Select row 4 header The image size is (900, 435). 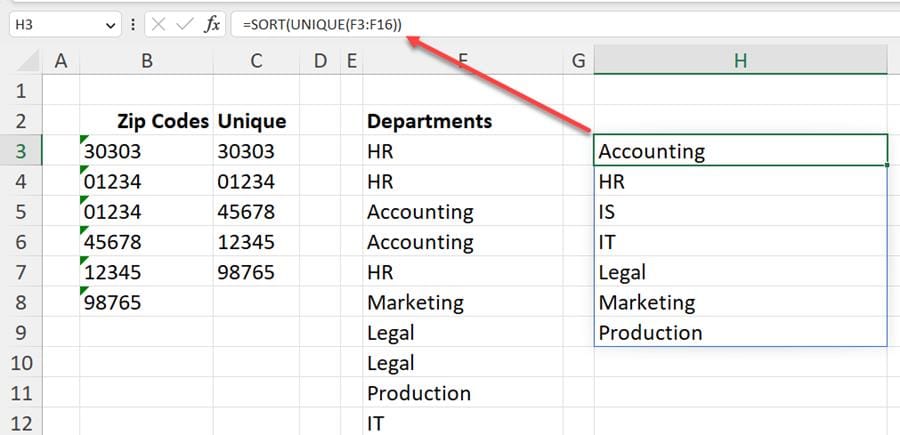click(x=21, y=181)
